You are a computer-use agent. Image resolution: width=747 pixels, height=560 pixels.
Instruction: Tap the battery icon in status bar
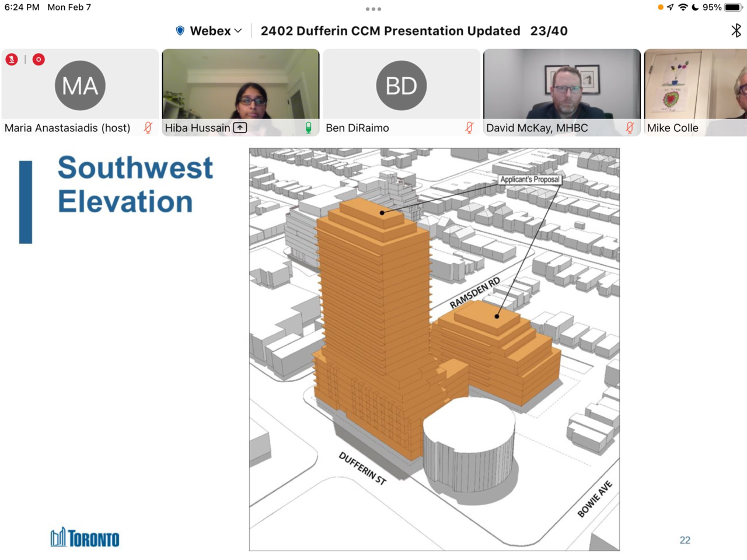click(x=733, y=8)
